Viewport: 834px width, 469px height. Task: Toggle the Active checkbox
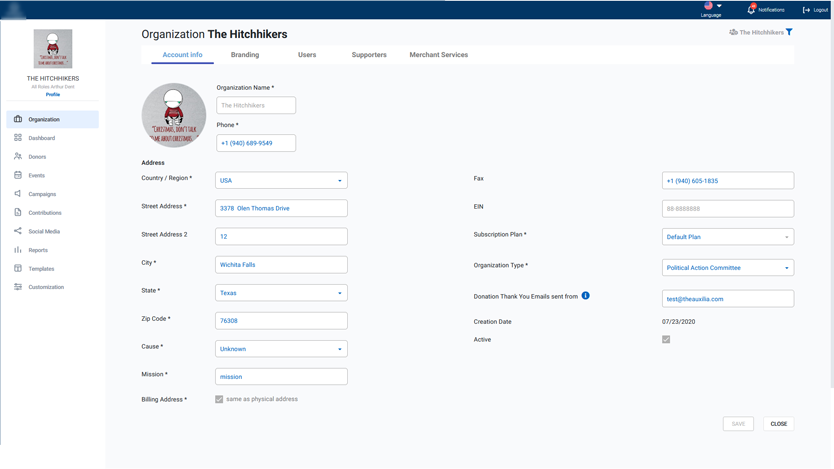coord(666,340)
